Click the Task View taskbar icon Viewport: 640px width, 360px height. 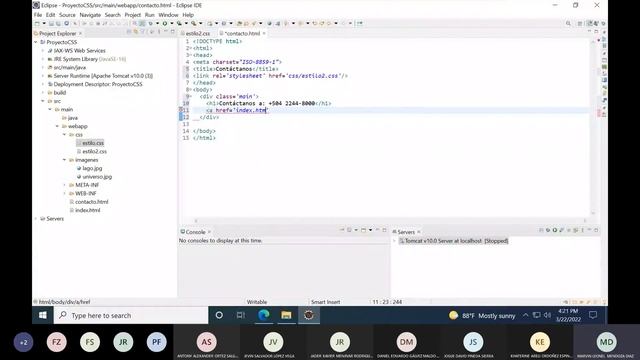241,315
